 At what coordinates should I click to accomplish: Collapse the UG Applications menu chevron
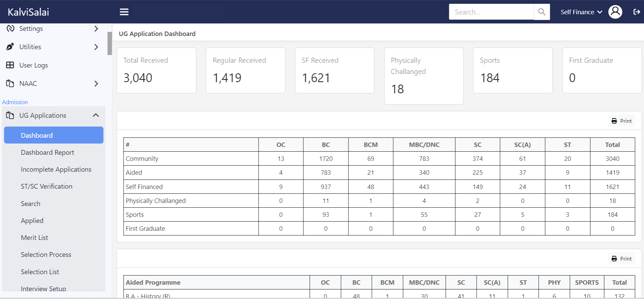[96, 115]
